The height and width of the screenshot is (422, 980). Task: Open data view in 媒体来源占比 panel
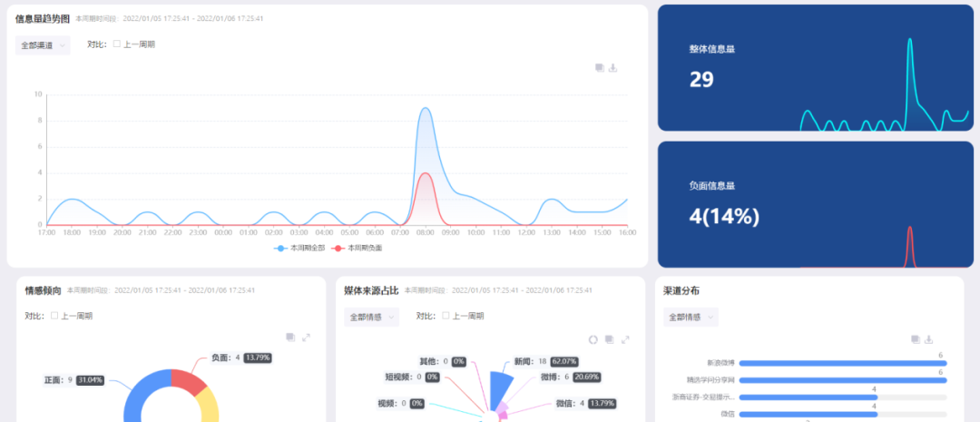point(610,339)
